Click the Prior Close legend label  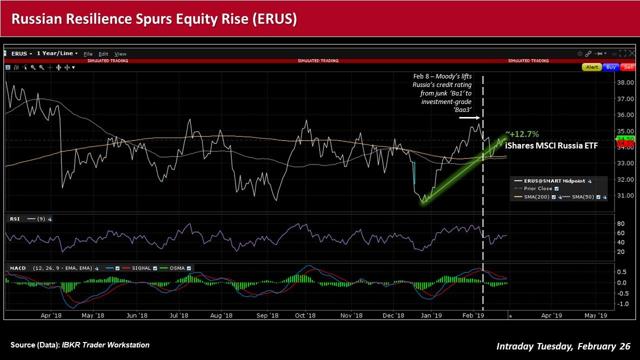(538, 189)
